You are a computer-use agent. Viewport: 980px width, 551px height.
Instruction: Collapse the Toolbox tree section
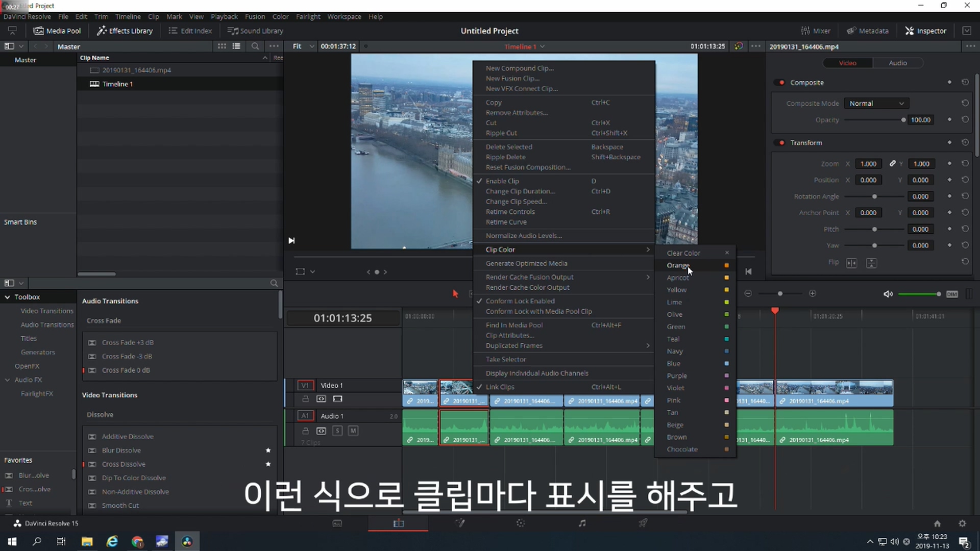point(8,297)
